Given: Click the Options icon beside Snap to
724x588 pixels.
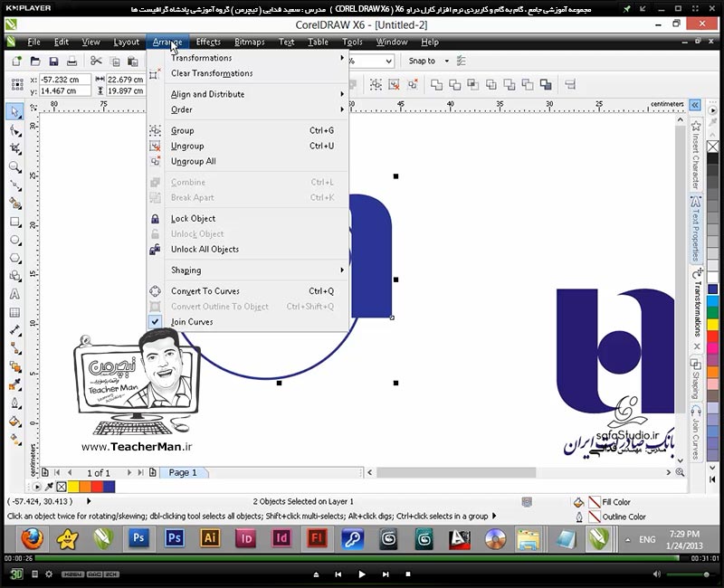Looking at the screenshot, I should (461, 61).
